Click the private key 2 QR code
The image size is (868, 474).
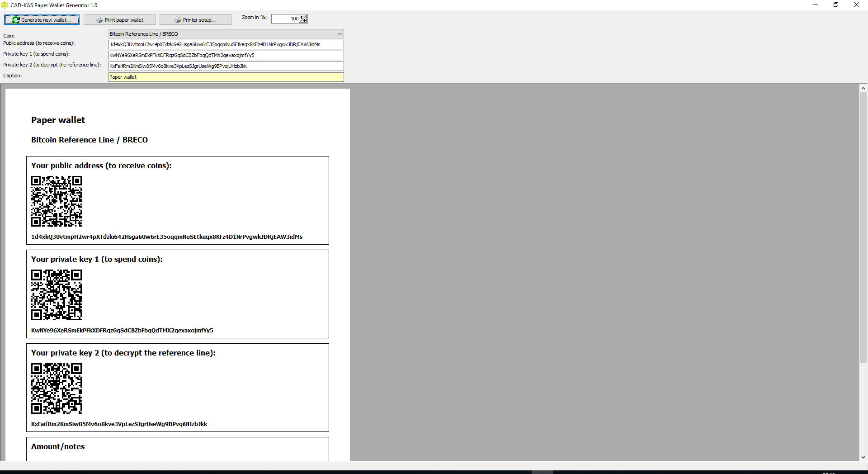coord(57,389)
